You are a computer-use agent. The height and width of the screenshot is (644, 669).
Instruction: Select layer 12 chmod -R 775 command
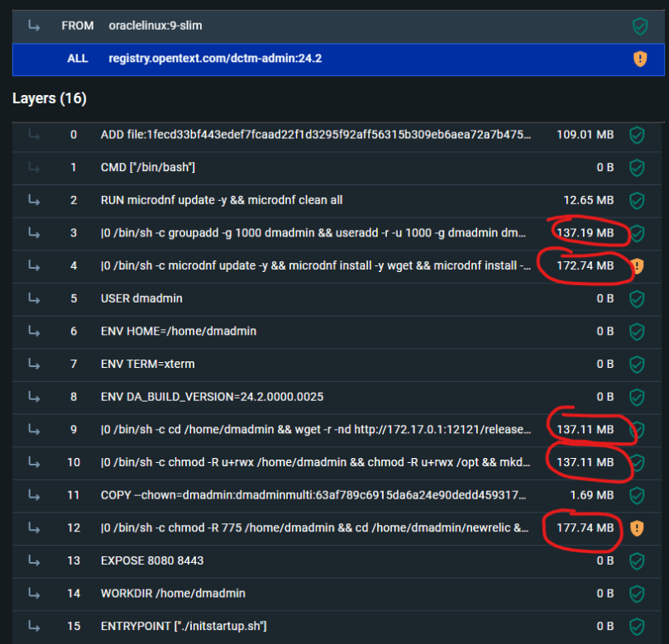[x=337, y=528]
